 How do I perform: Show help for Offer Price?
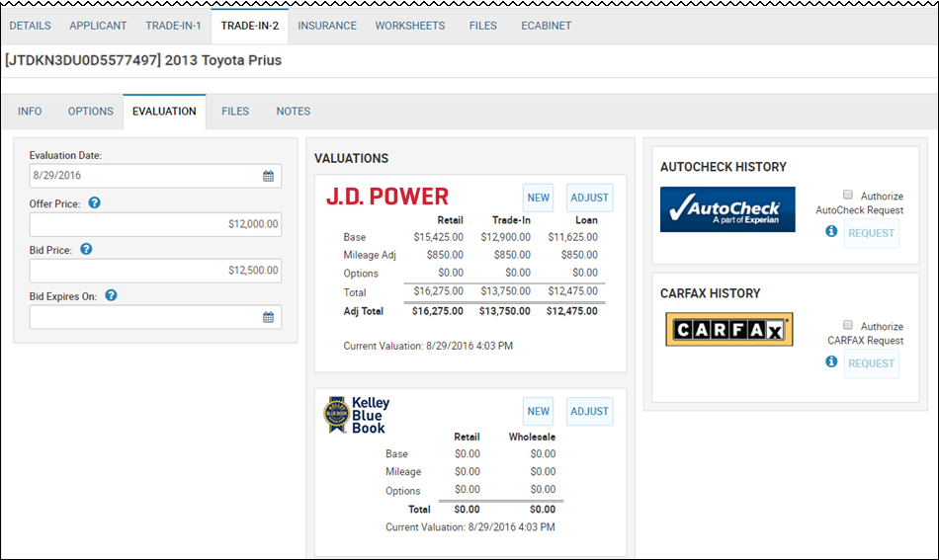pyautogui.click(x=95, y=202)
